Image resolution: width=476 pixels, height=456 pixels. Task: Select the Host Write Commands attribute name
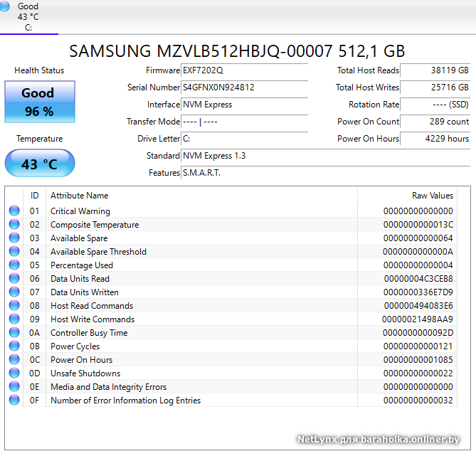[x=92, y=319]
